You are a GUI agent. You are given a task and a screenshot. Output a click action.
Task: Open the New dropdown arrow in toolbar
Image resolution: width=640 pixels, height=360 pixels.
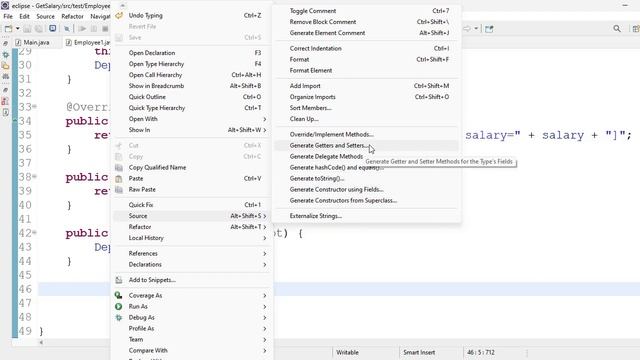pyautogui.click(x=18, y=29)
